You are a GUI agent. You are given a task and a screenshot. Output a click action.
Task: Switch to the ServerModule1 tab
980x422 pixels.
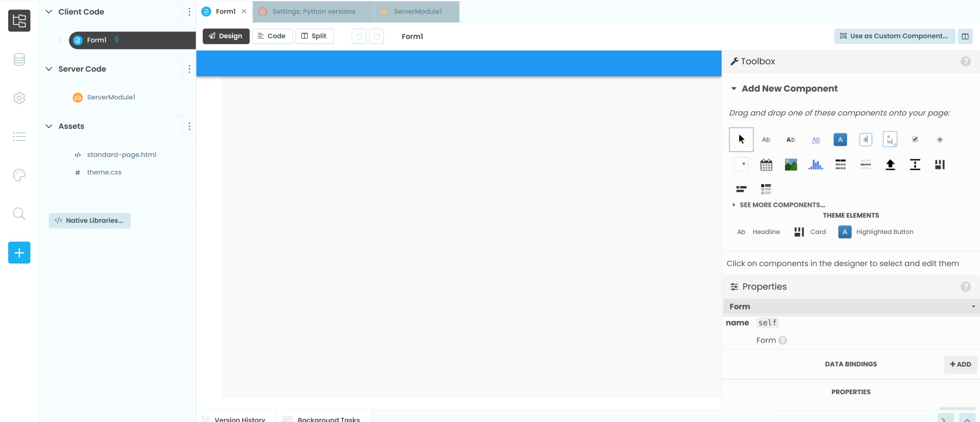[417, 11]
